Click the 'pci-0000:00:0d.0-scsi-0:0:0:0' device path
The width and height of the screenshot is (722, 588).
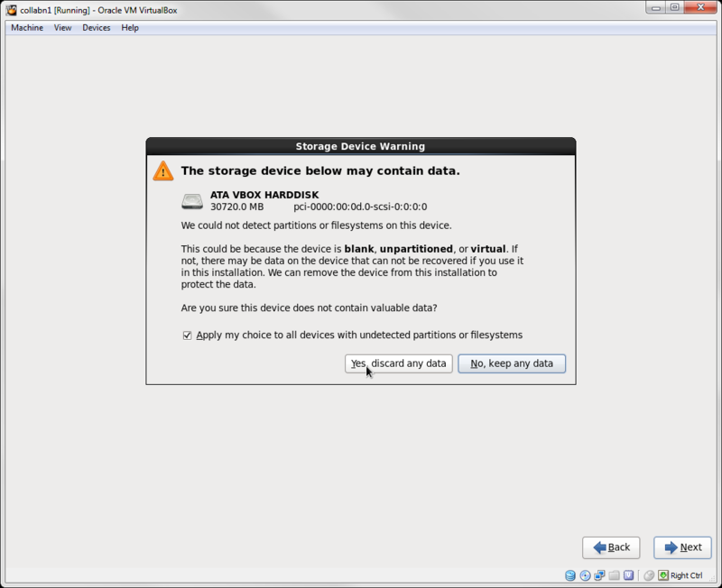tap(360, 207)
